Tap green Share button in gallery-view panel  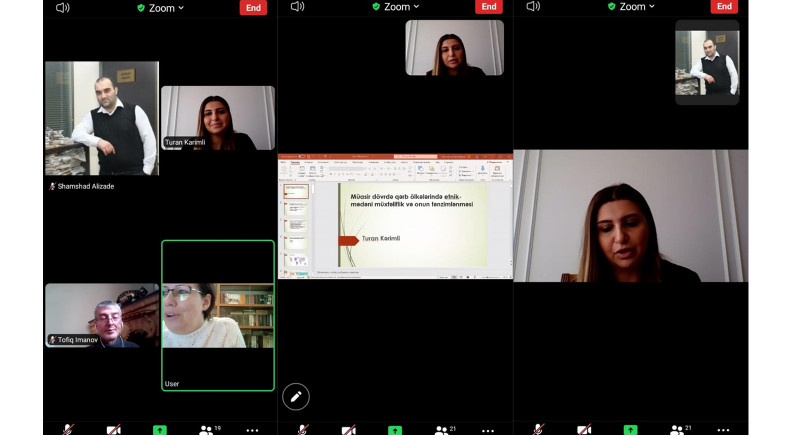160,430
